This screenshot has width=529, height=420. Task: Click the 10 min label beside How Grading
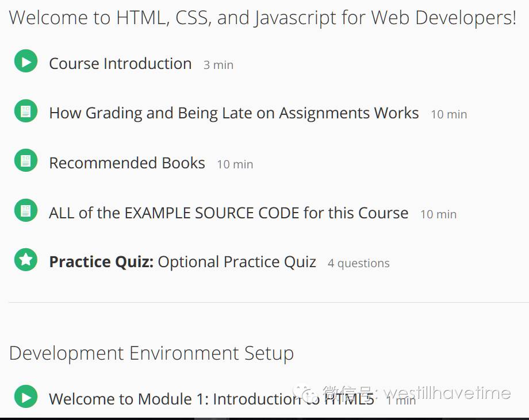(448, 114)
